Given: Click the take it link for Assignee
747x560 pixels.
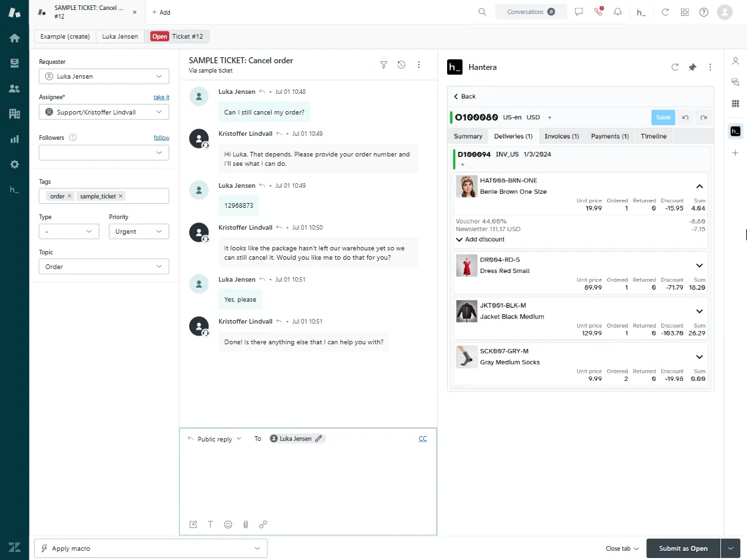Looking at the screenshot, I should pos(161,97).
